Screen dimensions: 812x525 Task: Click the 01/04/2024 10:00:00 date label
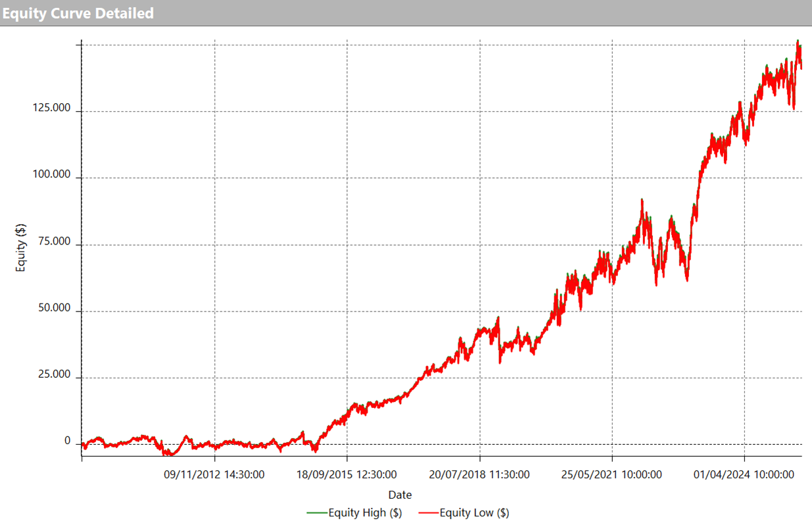click(x=744, y=474)
